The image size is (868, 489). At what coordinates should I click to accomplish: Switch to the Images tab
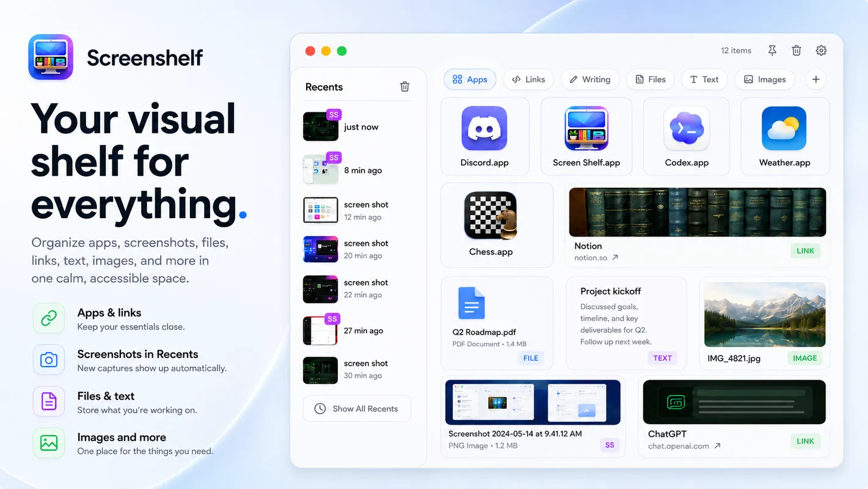(x=765, y=79)
